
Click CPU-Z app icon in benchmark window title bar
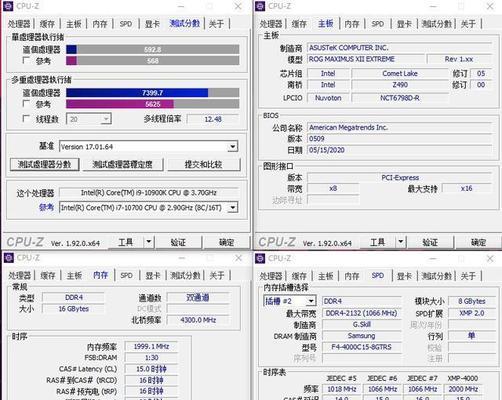pyautogui.click(x=8, y=6)
